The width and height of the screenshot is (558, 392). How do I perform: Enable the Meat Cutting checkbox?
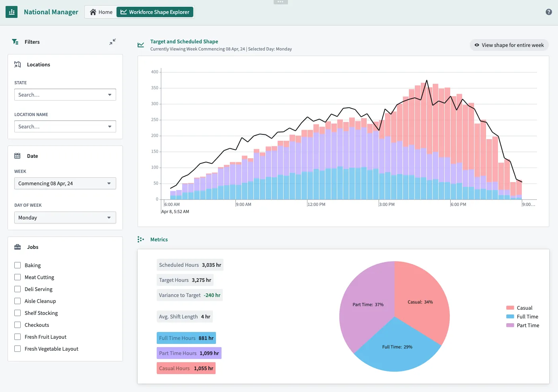(x=17, y=277)
